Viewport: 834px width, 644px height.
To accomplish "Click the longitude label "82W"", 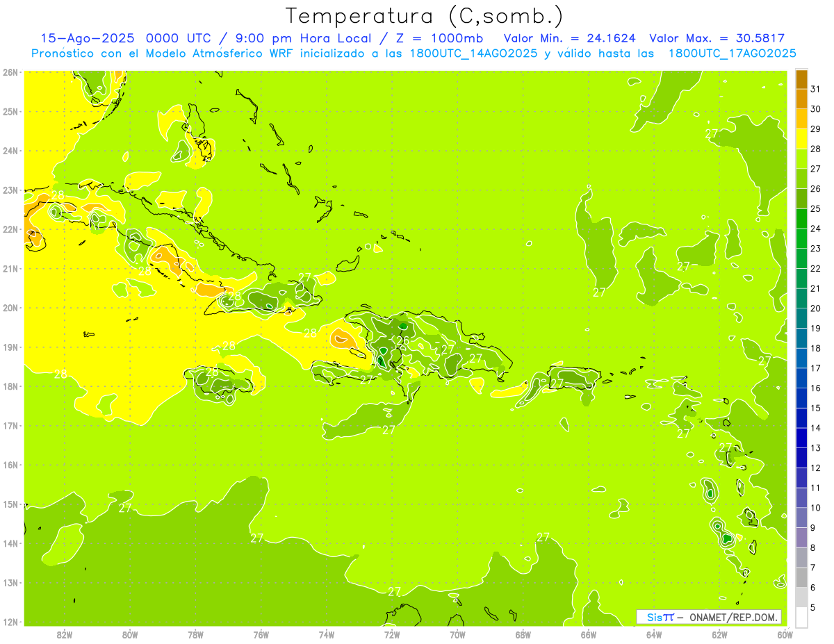I will point(64,634).
